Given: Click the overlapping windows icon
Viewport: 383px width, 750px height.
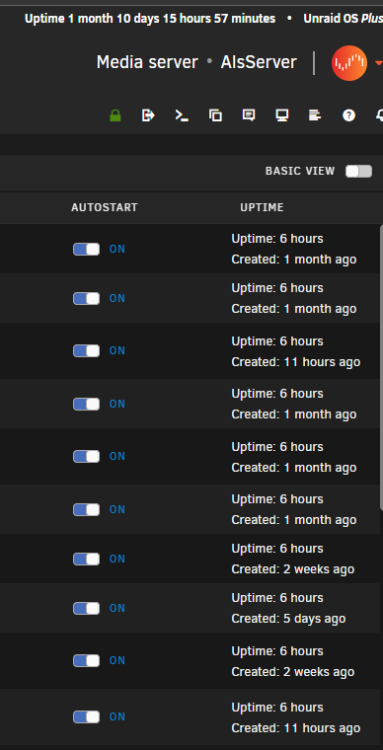Looking at the screenshot, I should point(216,115).
